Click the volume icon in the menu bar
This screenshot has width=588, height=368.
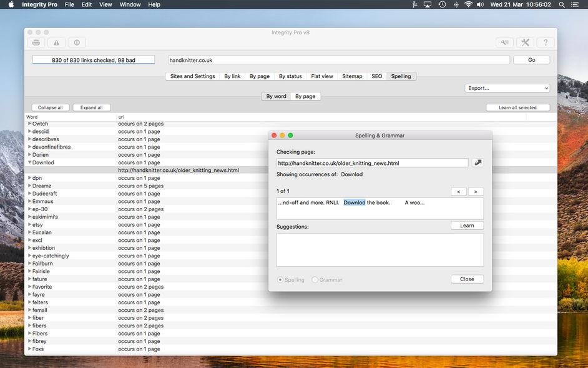[480, 4]
